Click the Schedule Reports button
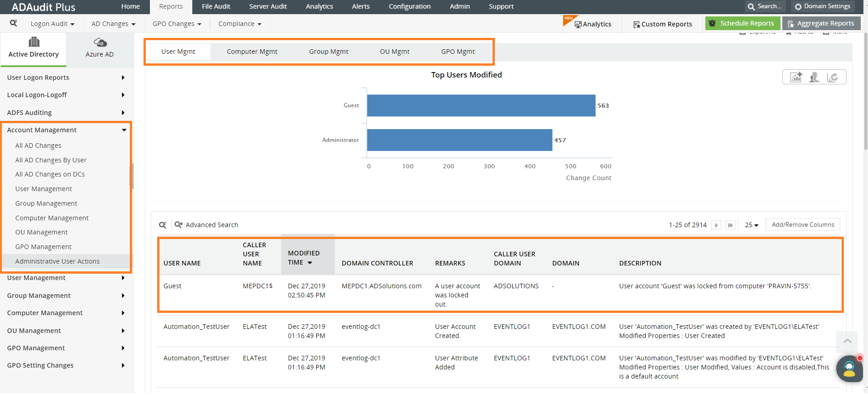This screenshot has height=395, width=868. pos(743,23)
